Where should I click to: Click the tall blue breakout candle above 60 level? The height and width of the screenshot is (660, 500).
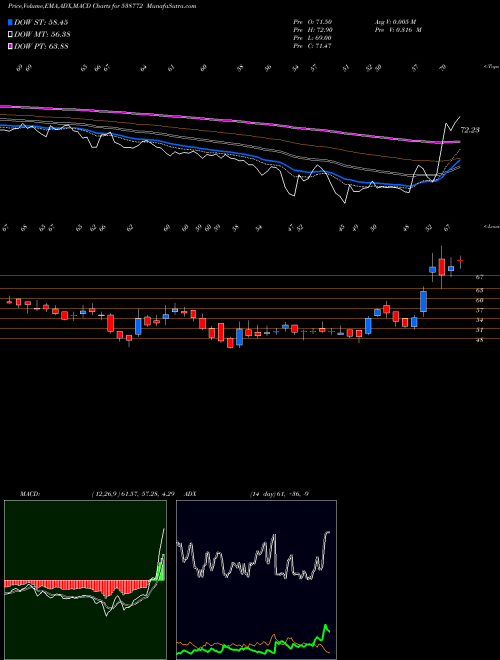(x=423, y=301)
